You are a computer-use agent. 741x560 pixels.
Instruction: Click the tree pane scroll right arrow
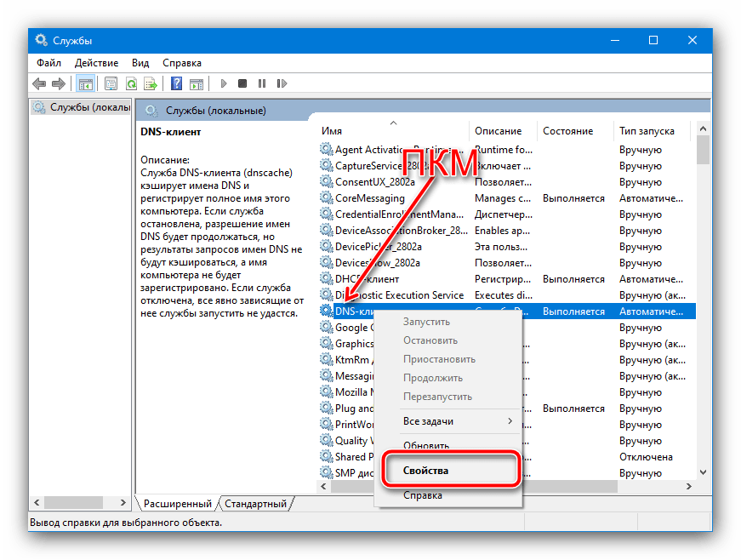pos(123,502)
